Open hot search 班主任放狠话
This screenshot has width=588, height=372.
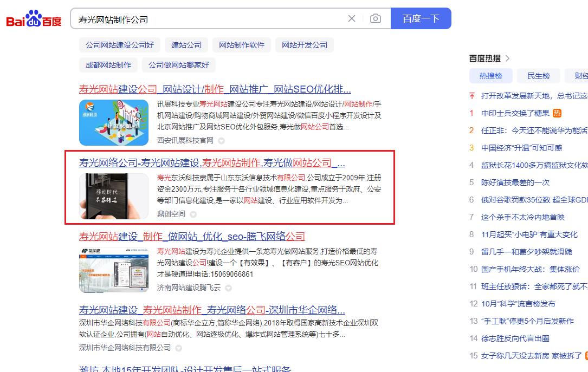[x=534, y=286]
